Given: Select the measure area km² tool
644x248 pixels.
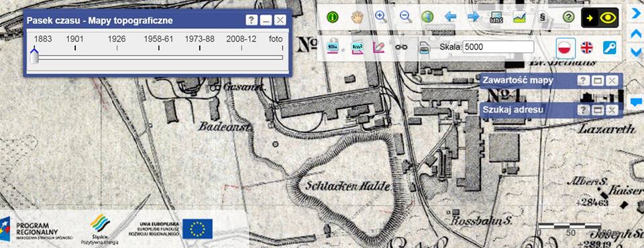Looking at the screenshot, I should [357, 48].
